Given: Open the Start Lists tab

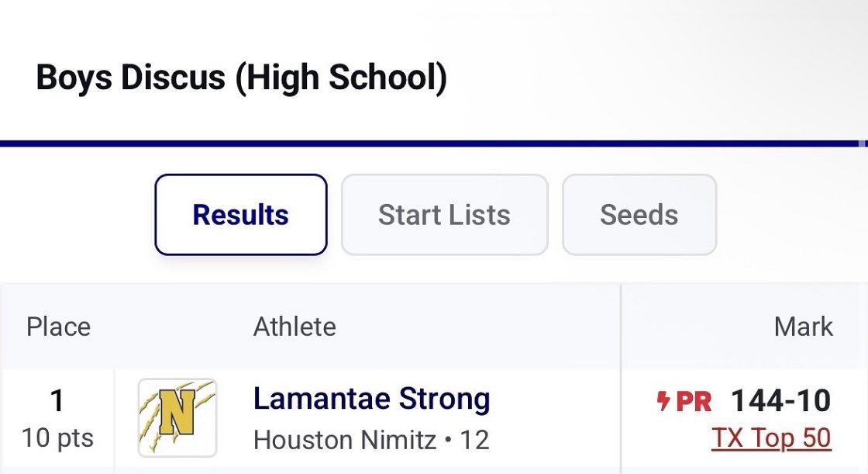Looking at the screenshot, I should coord(444,215).
